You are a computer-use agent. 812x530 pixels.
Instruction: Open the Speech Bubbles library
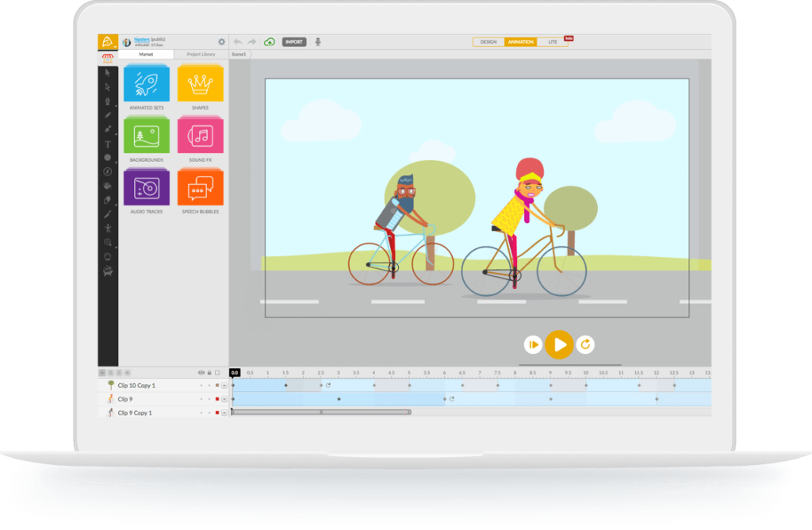[x=200, y=188]
